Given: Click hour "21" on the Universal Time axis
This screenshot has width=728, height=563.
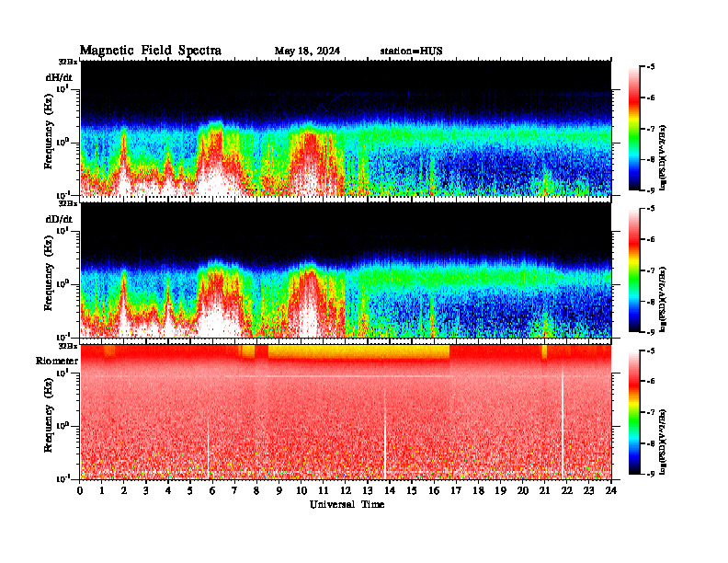Looking at the screenshot, I should (544, 490).
